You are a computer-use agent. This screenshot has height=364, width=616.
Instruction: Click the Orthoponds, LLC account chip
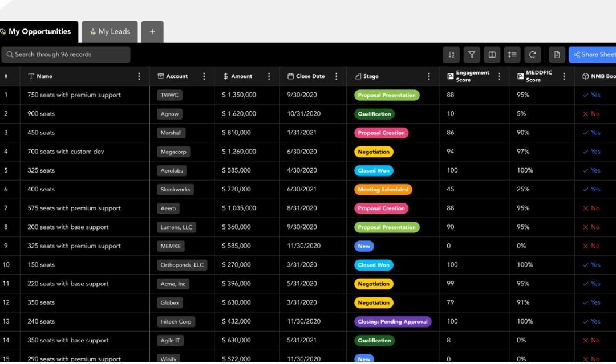coord(182,265)
